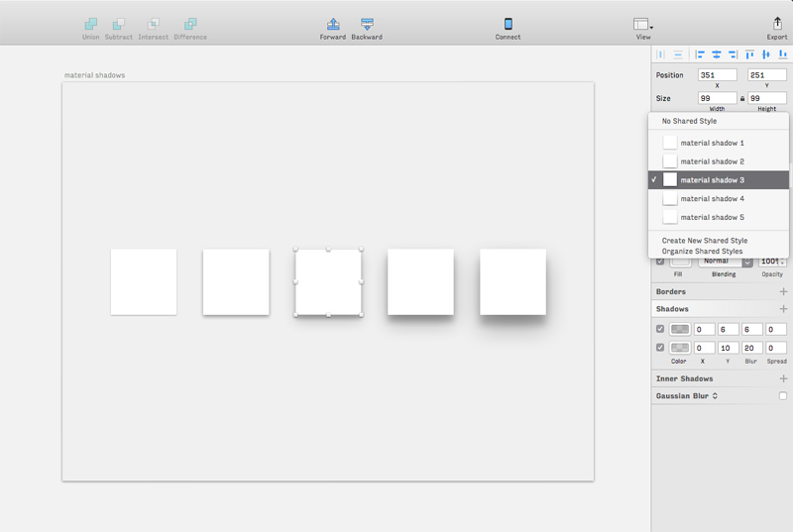
Task: Click the Position Y input field
Action: coord(767,74)
